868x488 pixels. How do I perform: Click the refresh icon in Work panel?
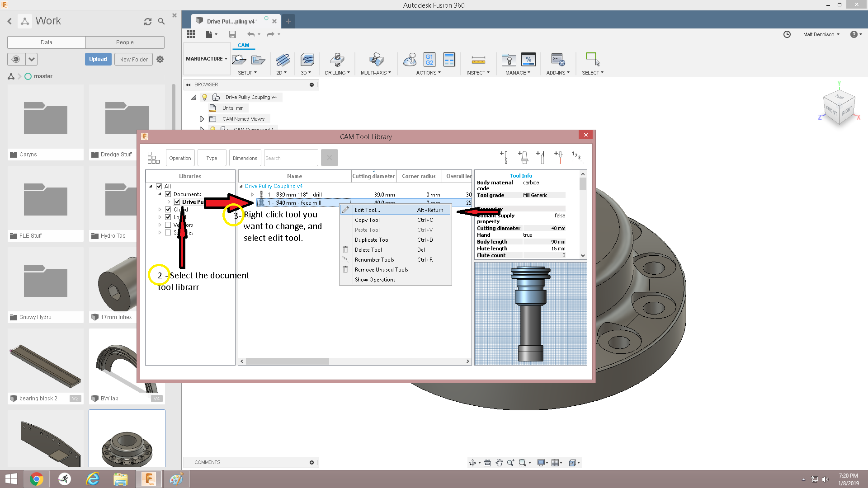(x=147, y=21)
